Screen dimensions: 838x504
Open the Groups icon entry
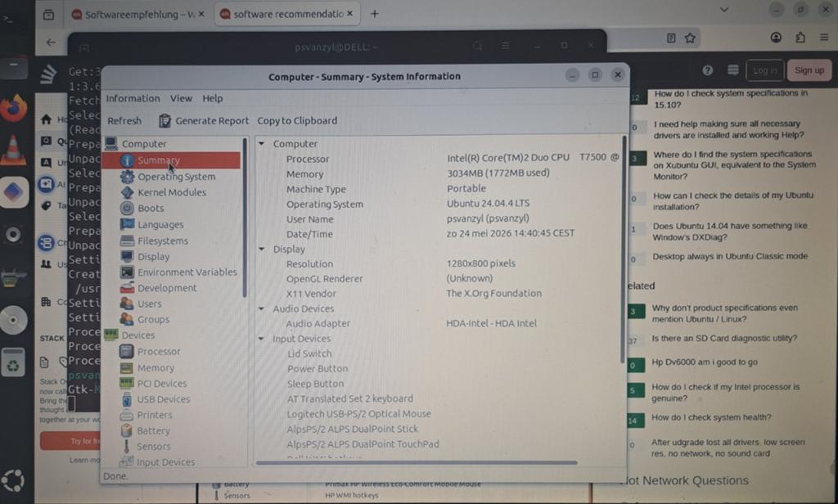click(x=127, y=319)
